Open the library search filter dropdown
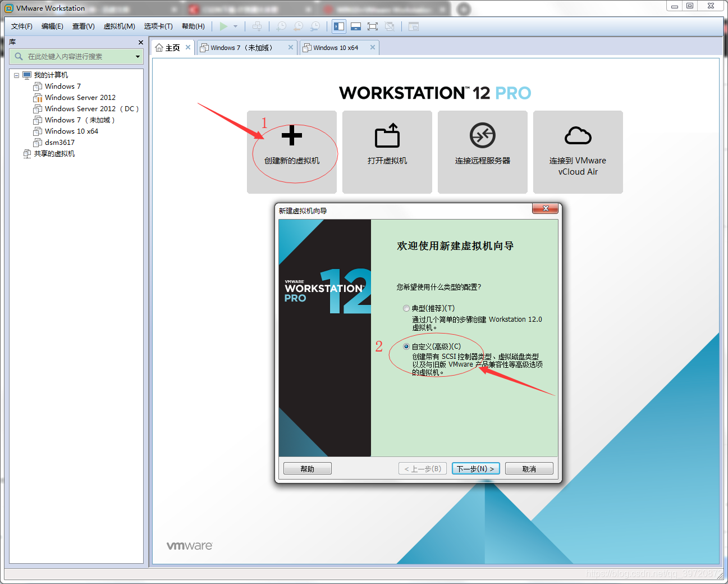728x584 pixels. [x=138, y=57]
